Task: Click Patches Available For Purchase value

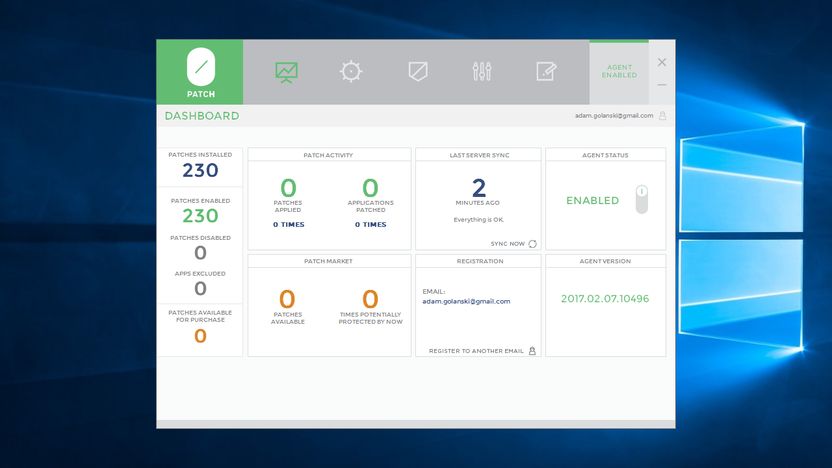Action: point(200,336)
